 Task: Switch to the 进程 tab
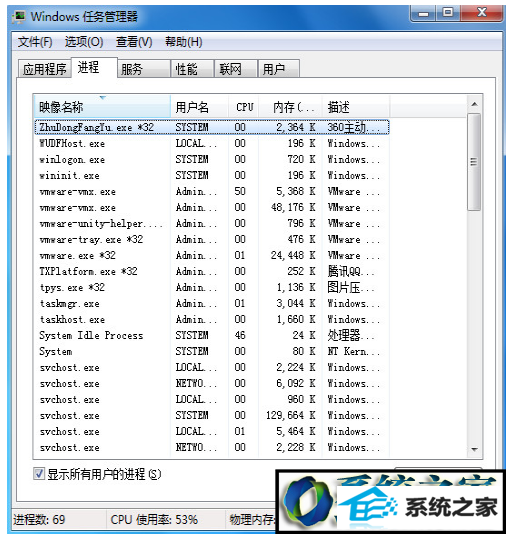94,67
